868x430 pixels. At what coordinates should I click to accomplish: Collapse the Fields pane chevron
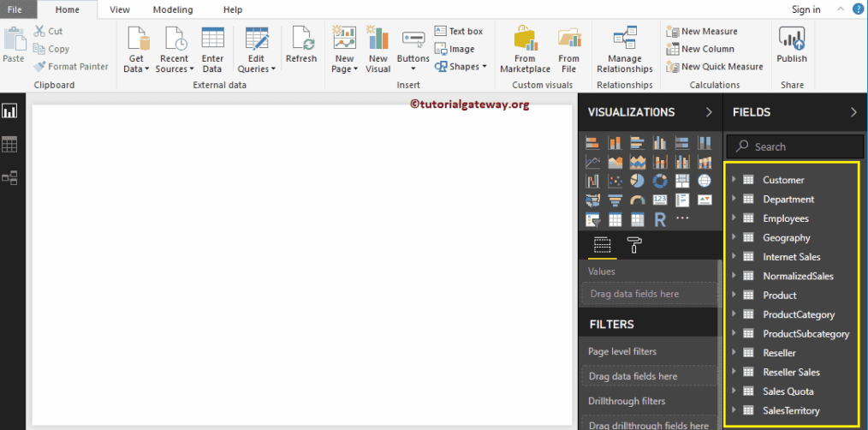[x=853, y=112]
